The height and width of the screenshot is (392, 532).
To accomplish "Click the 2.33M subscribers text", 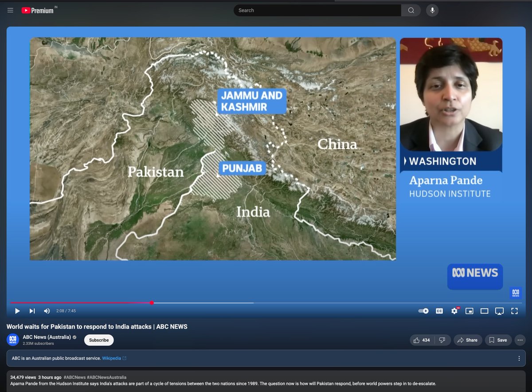I will [38, 344].
